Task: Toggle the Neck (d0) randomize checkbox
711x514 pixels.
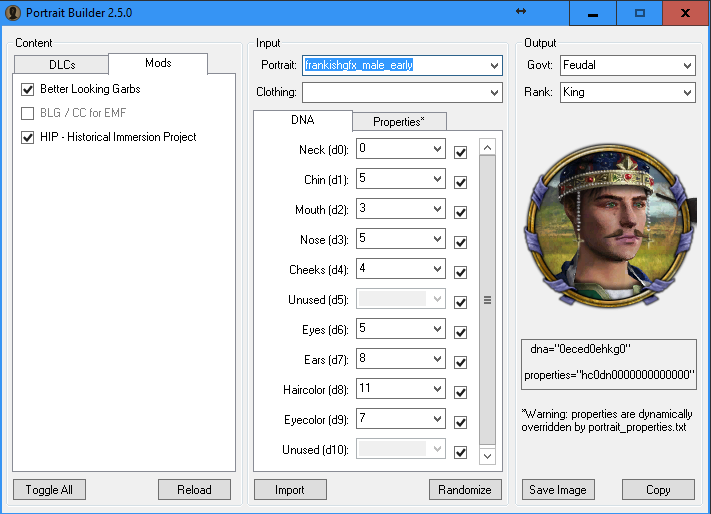Action: coord(461,152)
